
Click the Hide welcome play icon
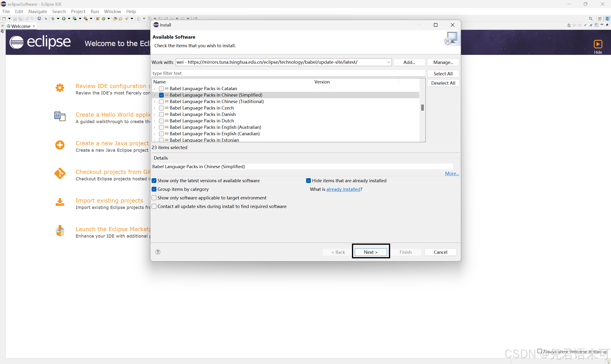coord(598,44)
